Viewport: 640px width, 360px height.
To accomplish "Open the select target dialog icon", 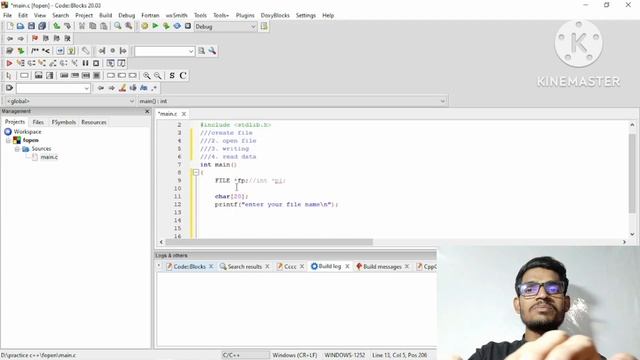I will [264, 27].
